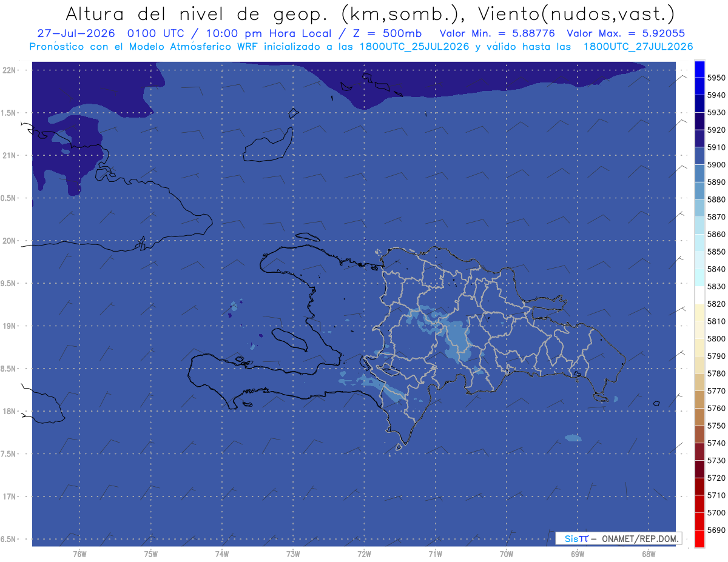Click the '21N' latitude label
728x562 pixels.
tap(10, 155)
